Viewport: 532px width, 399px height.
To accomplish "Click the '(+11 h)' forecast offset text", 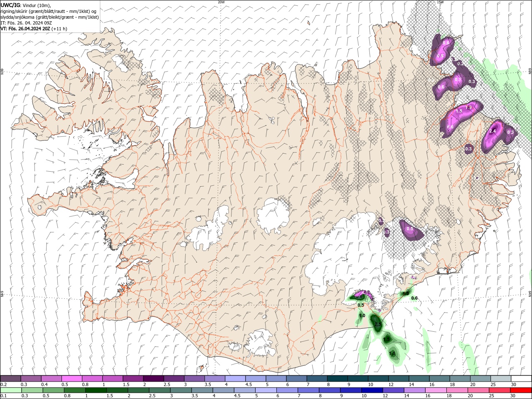I will (59, 29).
